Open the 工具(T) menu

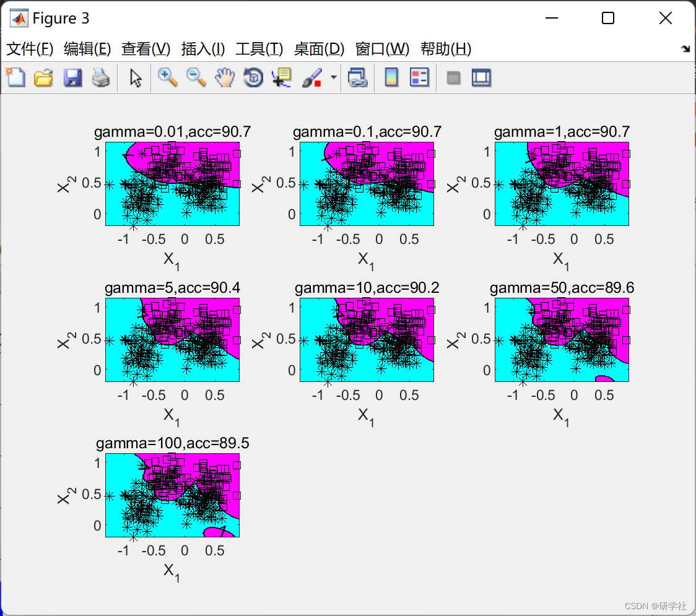pos(259,49)
